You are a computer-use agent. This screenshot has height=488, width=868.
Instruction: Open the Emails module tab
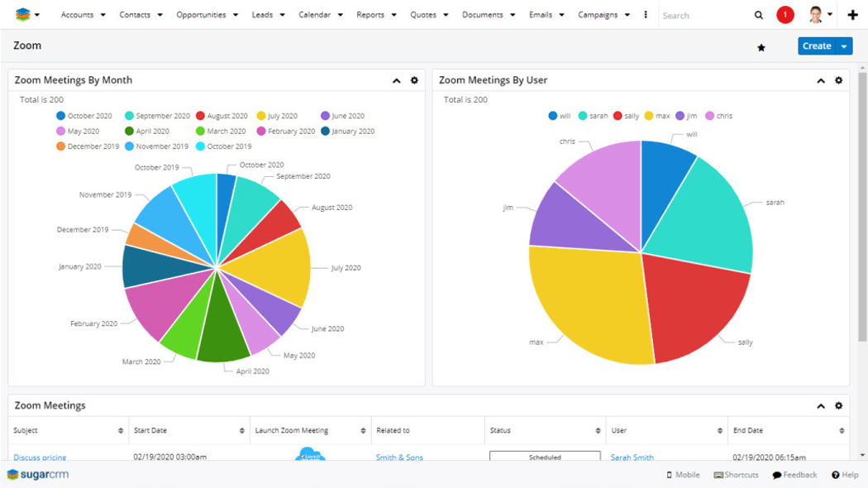click(x=541, y=15)
